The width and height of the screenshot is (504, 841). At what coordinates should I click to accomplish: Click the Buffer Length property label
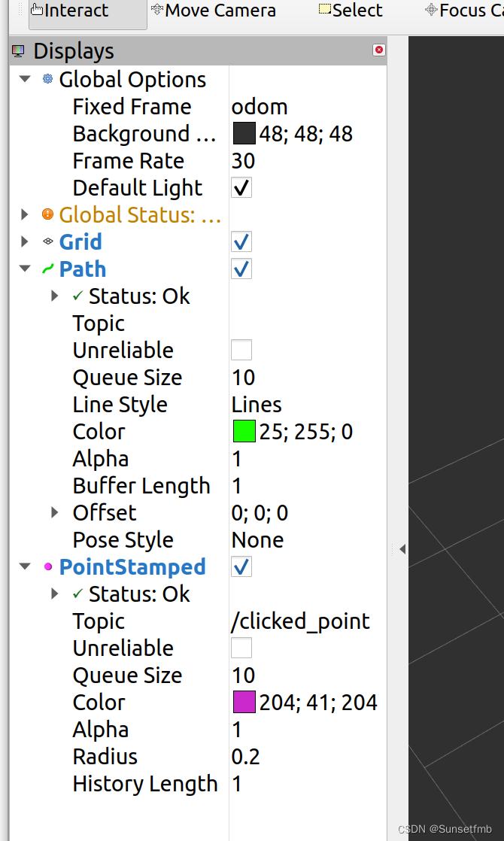(x=141, y=486)
